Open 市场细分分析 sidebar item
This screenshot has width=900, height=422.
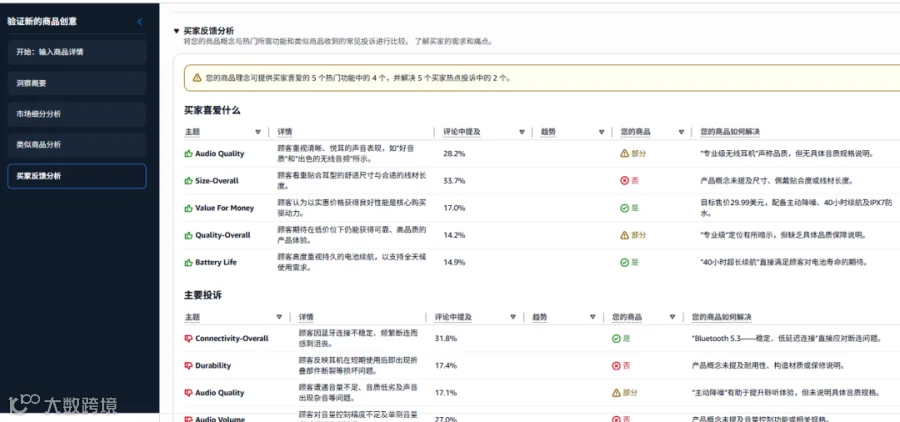pyautogui.click(x=77, y=114)
